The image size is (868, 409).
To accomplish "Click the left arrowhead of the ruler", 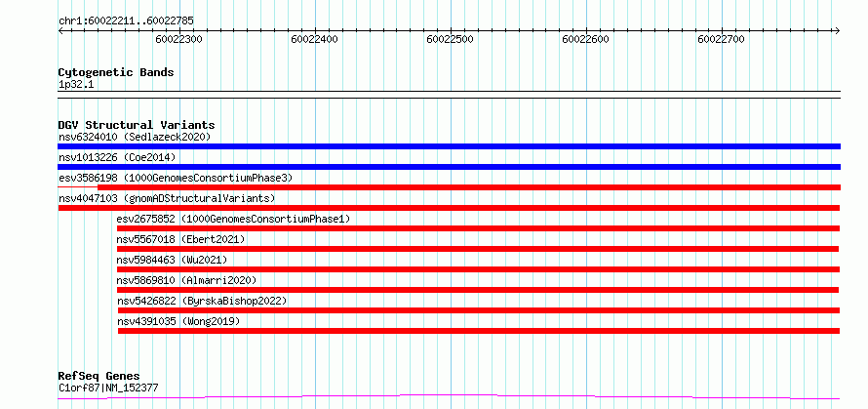I will click(x=60, y=30).
